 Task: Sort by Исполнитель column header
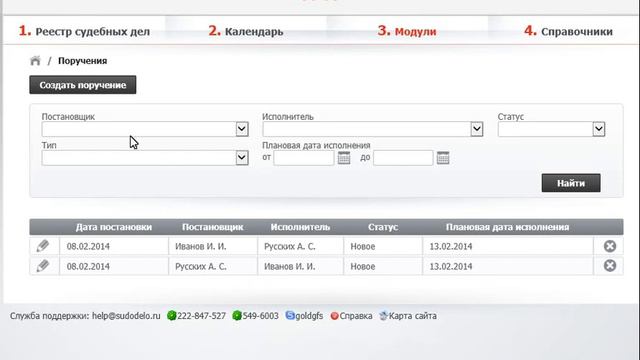(x=300, y=227)
